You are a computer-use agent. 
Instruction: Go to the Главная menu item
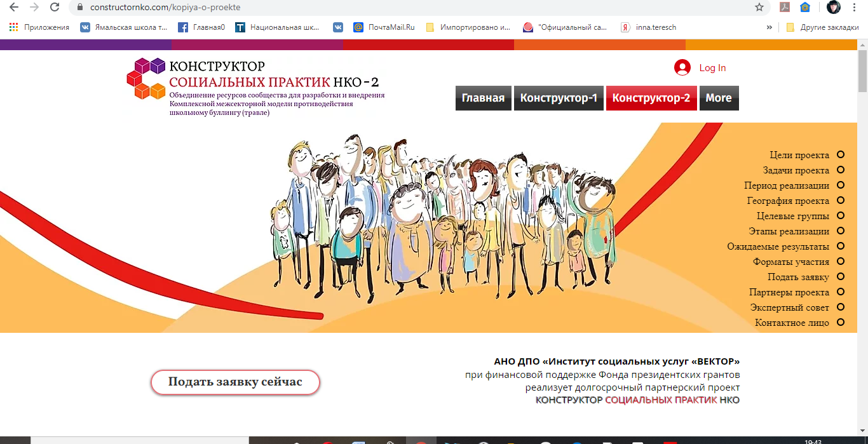483,98
